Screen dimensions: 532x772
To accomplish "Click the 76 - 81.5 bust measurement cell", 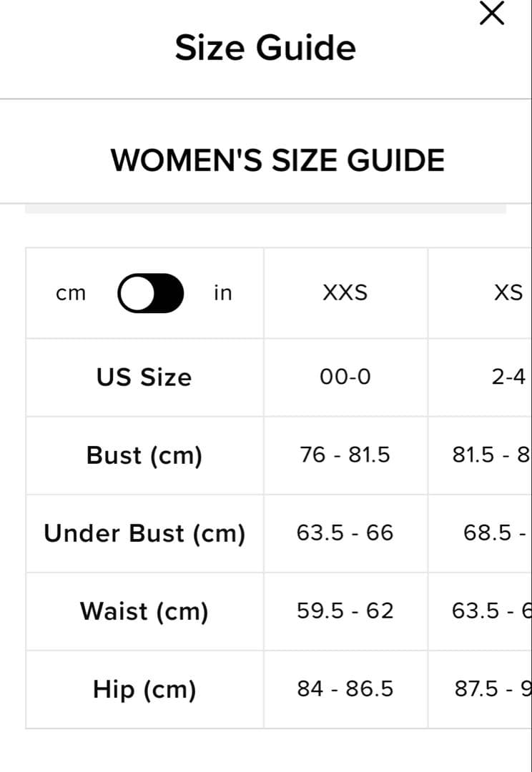I will click(x=345, y=455).
